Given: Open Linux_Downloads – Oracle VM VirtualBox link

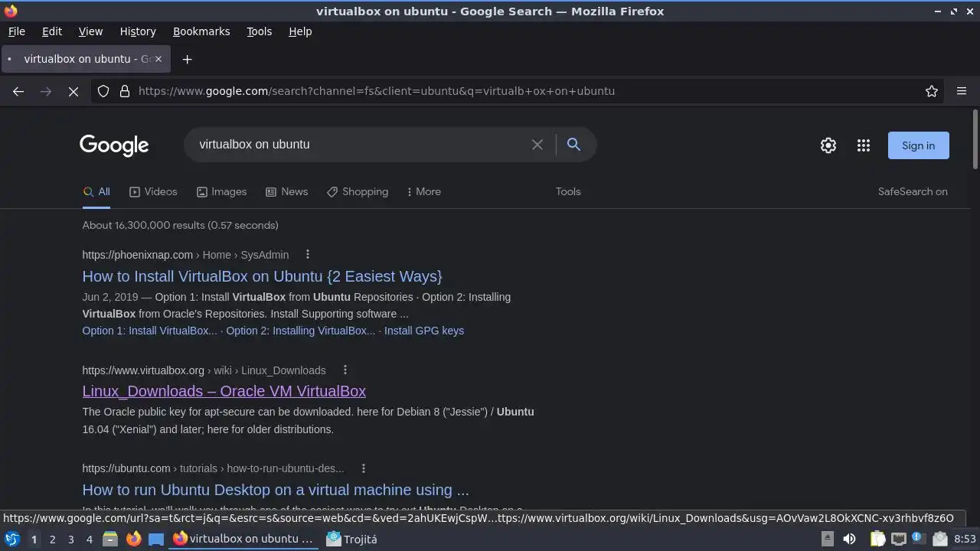Looking at the screenshot, I should point(224,391).
